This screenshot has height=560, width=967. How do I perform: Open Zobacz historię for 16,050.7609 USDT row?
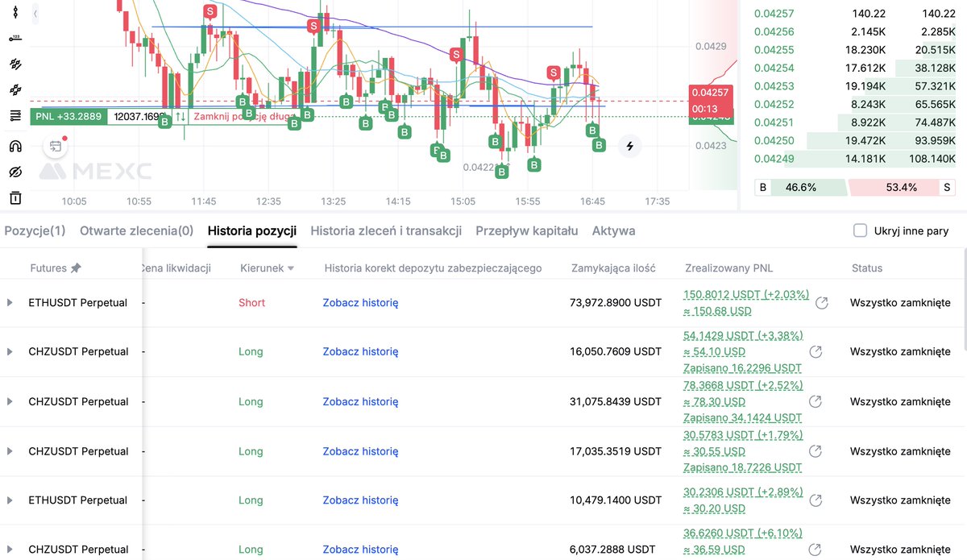(360, 352)
